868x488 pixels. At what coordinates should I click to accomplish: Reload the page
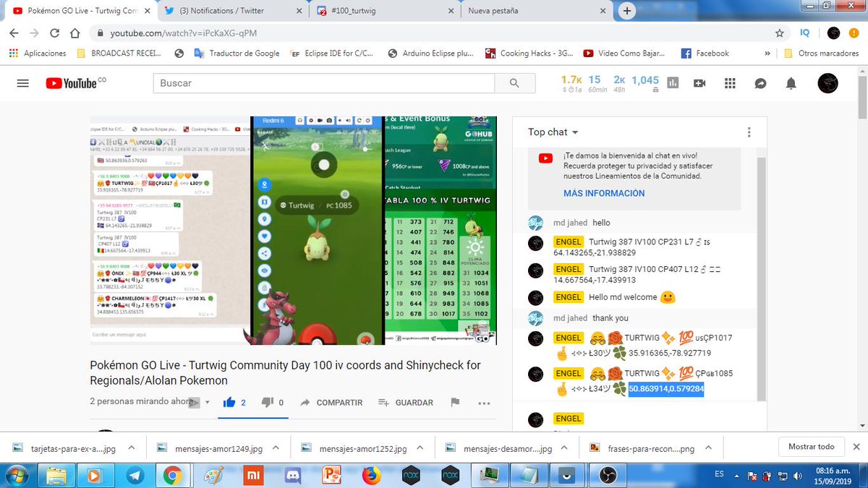point(54,33)
